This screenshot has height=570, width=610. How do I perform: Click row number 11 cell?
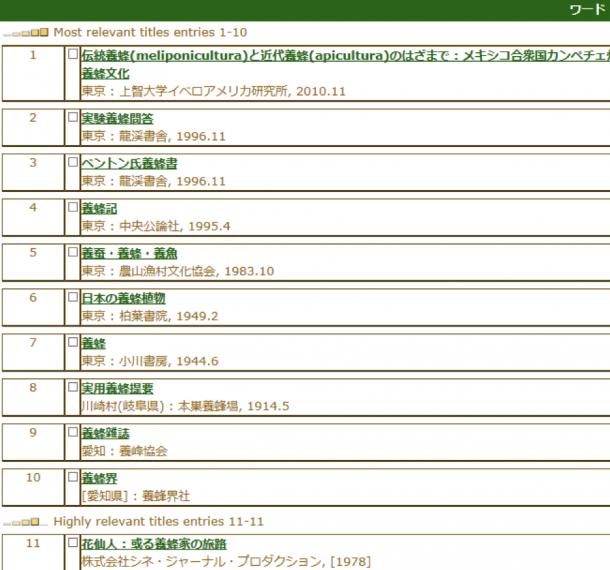coord(33,552)
